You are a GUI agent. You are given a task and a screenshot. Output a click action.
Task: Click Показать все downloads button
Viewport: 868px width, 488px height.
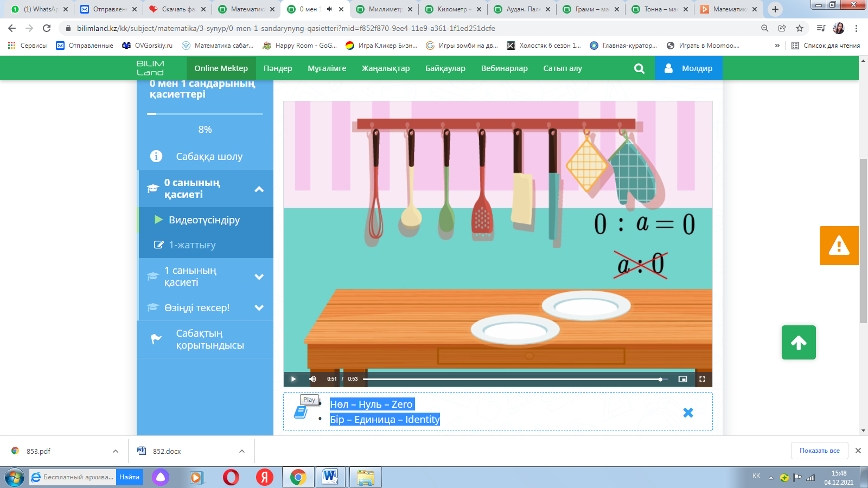[819, 451]
